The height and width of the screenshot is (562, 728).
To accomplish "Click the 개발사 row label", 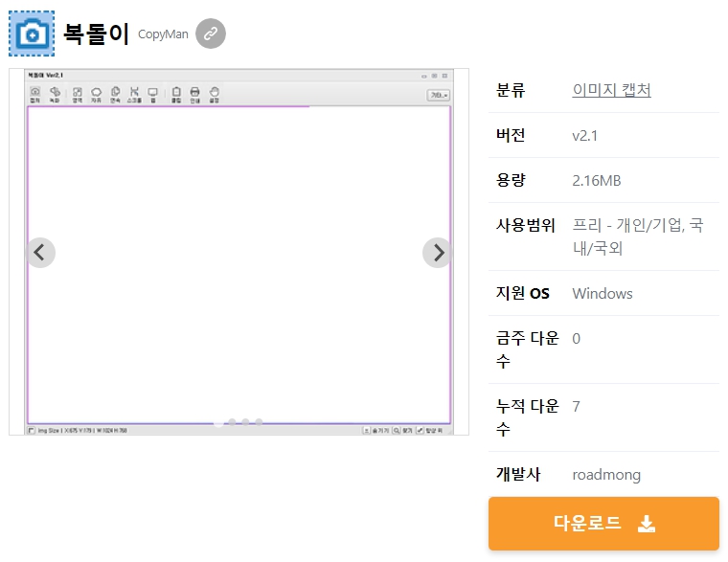I will (517, 474).
